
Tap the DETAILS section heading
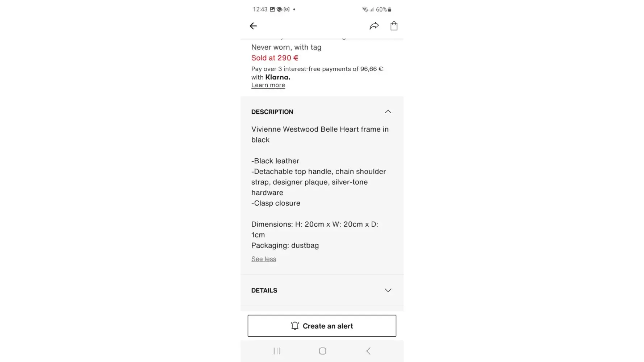tap(264, 290)
